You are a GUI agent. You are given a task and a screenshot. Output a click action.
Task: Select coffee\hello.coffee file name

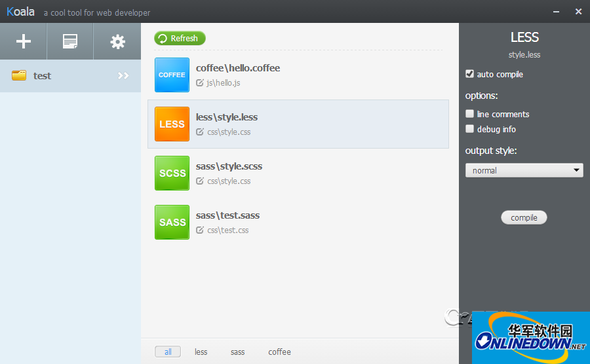238,68
